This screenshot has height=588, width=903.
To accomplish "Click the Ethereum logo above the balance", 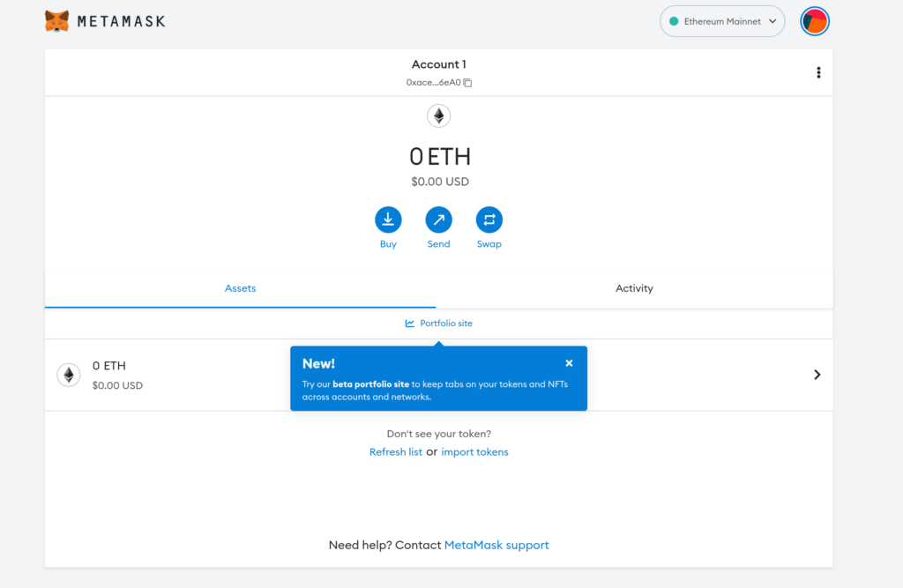I will [x=439, y=115].
